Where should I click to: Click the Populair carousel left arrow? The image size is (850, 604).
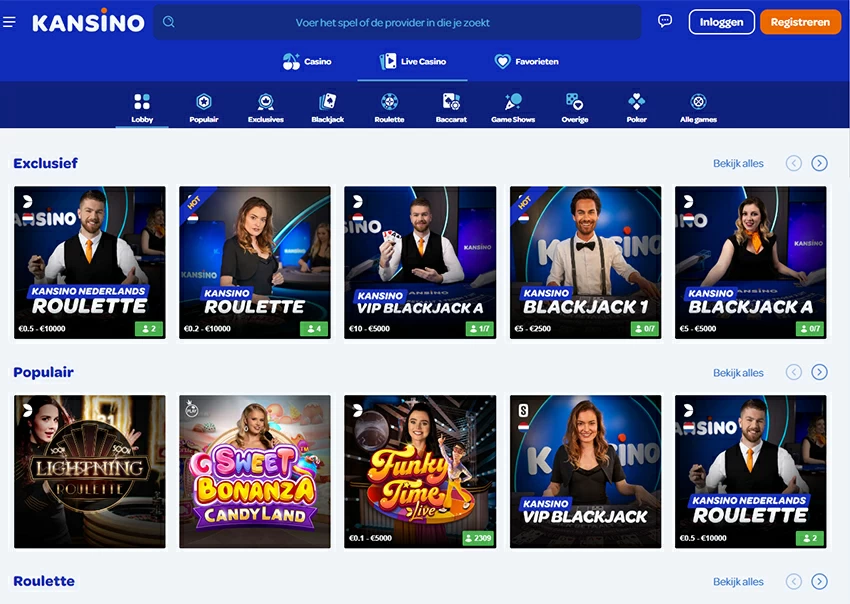pyautogui.click(x=793, y=372)
